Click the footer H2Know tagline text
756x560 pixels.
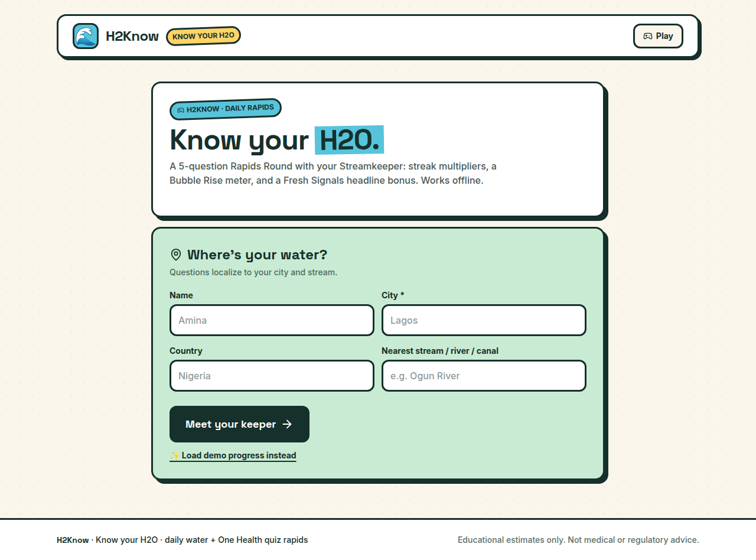pyautogui.click(x=183, y=540)
